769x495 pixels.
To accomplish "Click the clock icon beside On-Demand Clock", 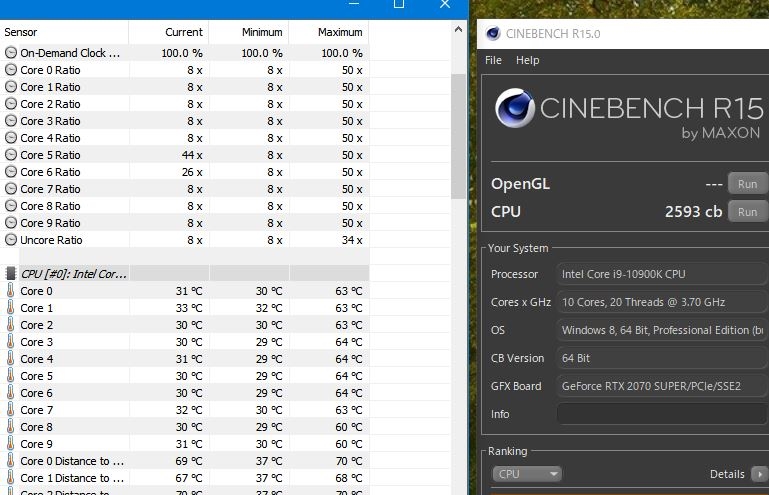I will [x=11, y=53].
